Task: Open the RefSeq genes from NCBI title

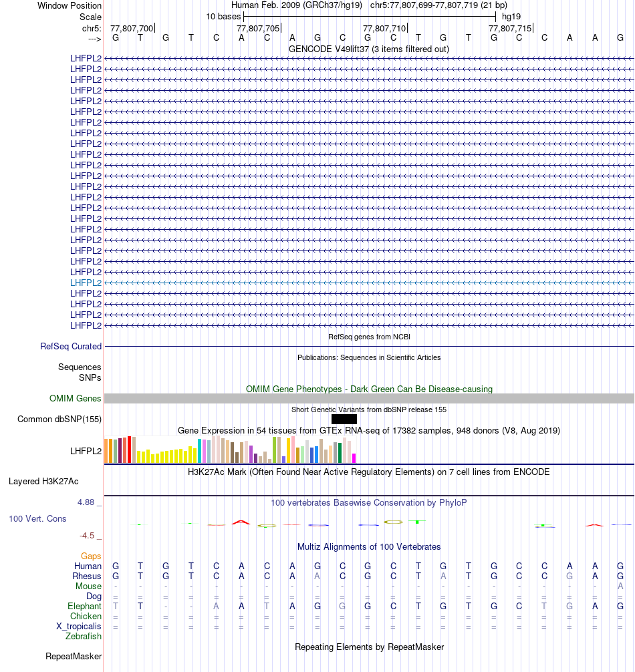Action: pyautogui.click(x=369, y=337)
